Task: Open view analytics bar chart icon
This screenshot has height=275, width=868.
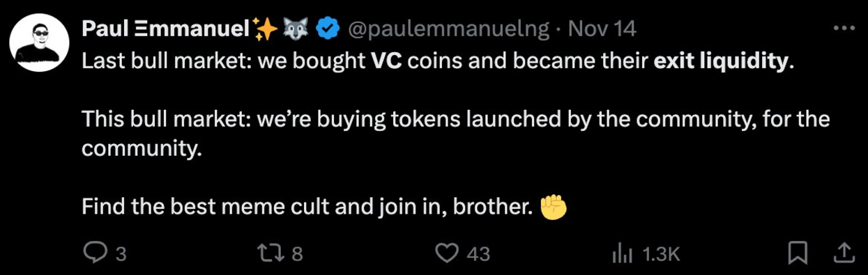Action: [622, 254]
